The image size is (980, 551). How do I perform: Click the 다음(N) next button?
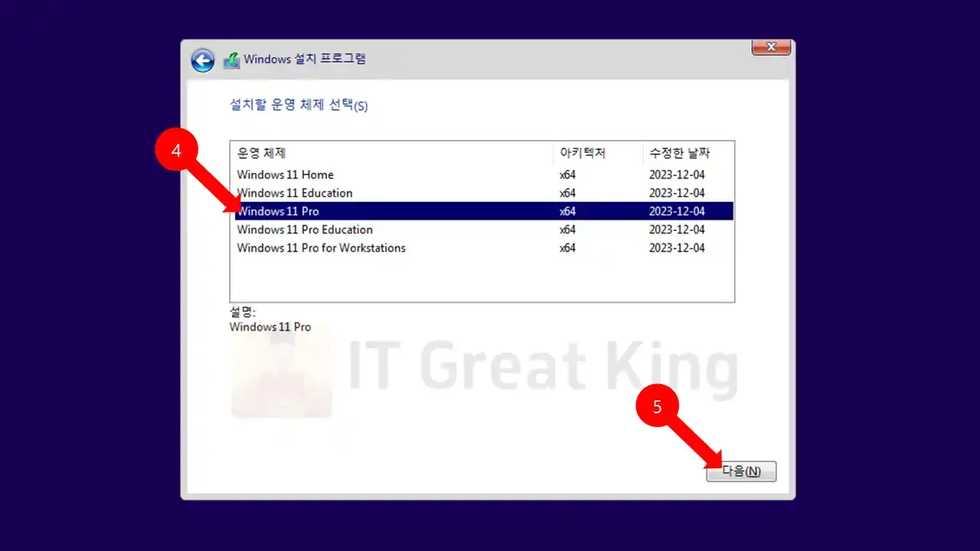pos(741,471)
